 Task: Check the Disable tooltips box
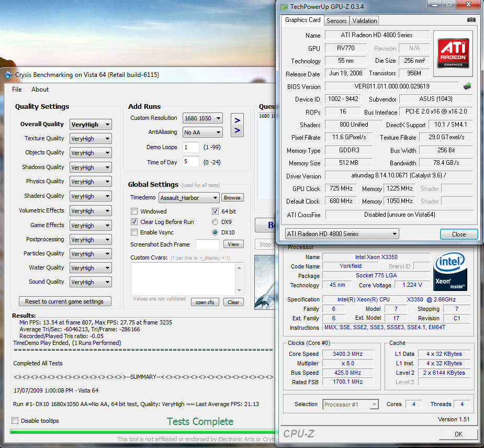pos(15,420)
